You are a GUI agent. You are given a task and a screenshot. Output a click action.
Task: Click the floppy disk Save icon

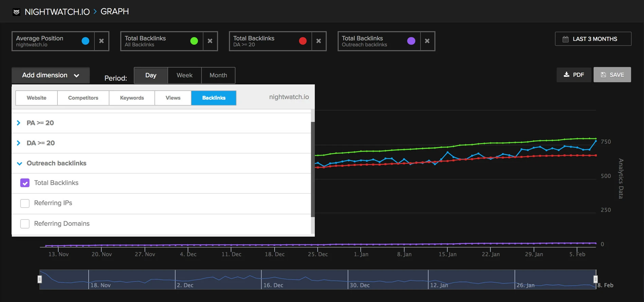(603, 75)
